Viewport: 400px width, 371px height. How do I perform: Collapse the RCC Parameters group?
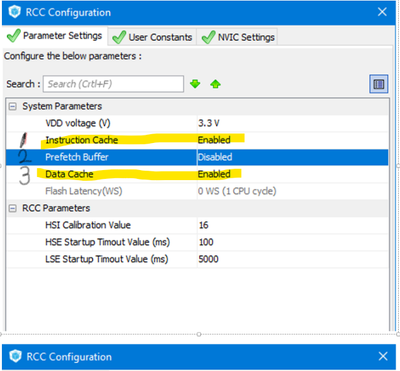(x=13, y=209)
